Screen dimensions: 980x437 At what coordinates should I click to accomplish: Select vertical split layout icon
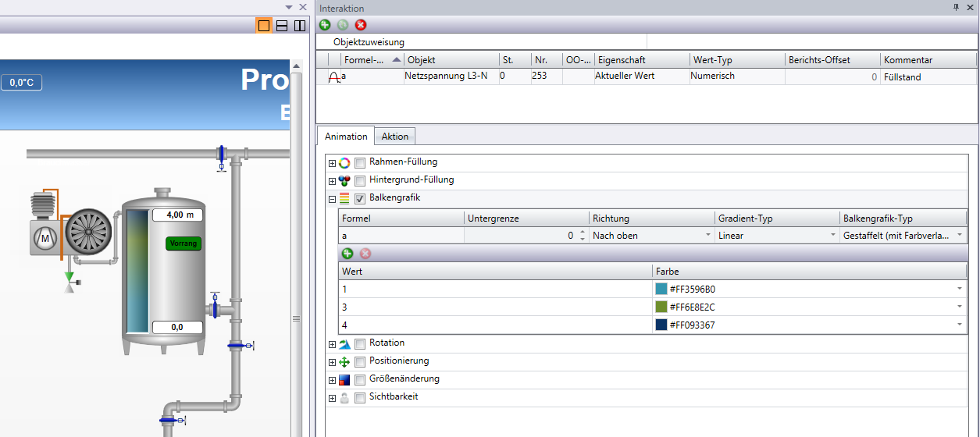pos(299,26)
